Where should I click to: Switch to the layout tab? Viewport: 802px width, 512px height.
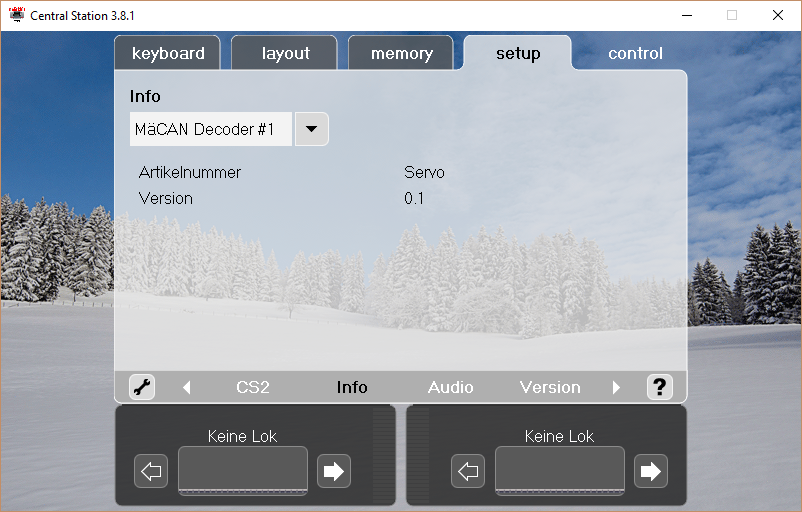click(285, 53)
